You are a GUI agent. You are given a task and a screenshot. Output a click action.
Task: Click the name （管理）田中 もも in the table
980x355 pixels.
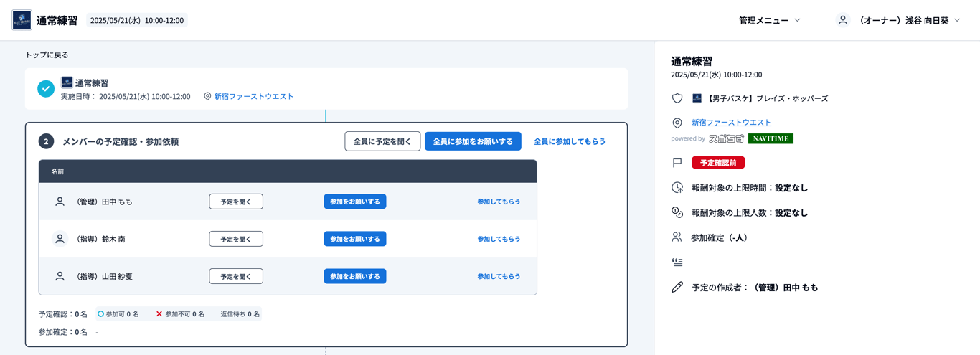103,202
